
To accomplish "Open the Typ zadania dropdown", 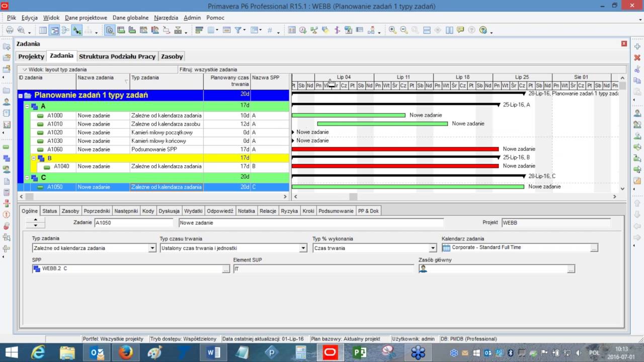I will click(152, 248).
